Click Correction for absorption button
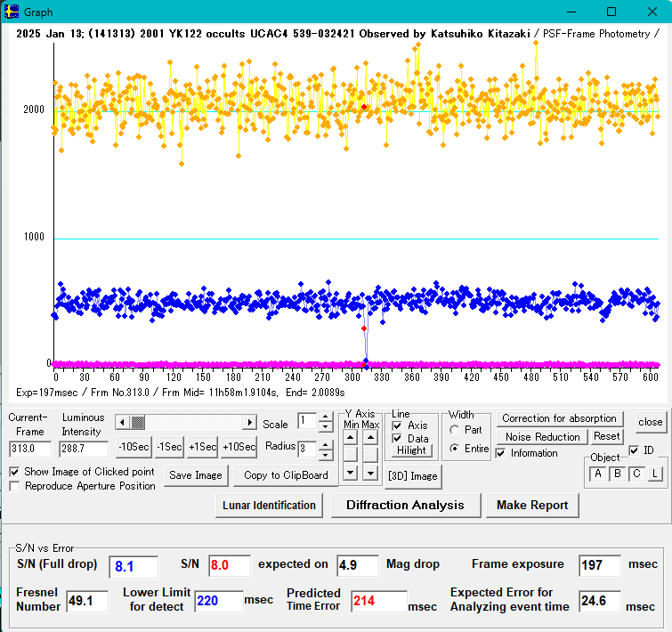The width and height of the screenshot is (672, 632). pyautogui.click(x=559, y=418)
